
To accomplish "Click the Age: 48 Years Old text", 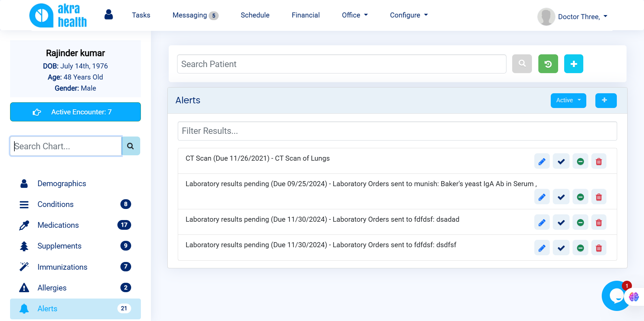I will coord(75,77).
